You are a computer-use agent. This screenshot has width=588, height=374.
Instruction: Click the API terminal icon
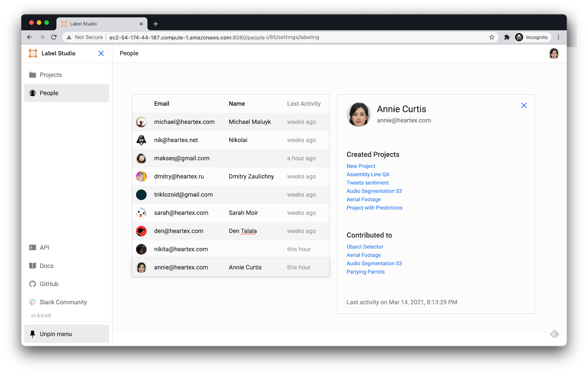point(33,247)
